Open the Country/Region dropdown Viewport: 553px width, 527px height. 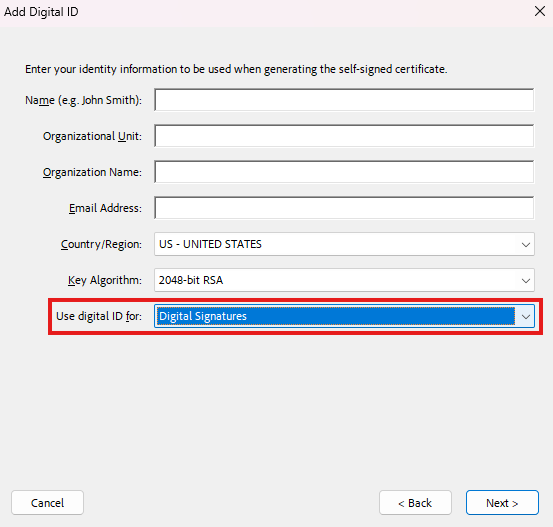[x=344, y=244]
